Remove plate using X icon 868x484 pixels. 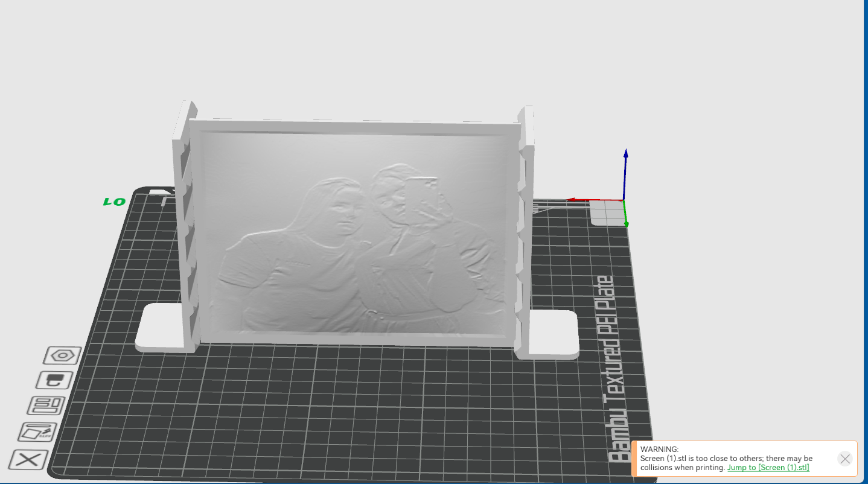(28, 460)
